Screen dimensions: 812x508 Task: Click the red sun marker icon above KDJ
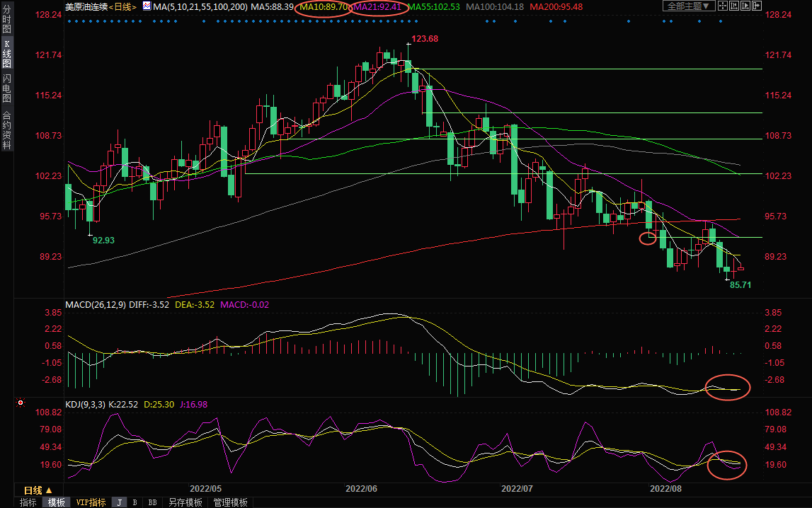point(21,403)
